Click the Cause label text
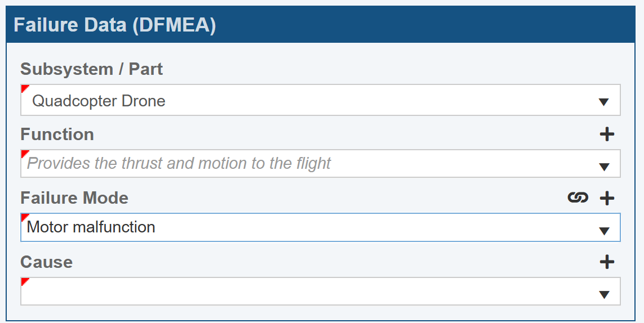Screen dimensions: 644x323 click(46, 262)
